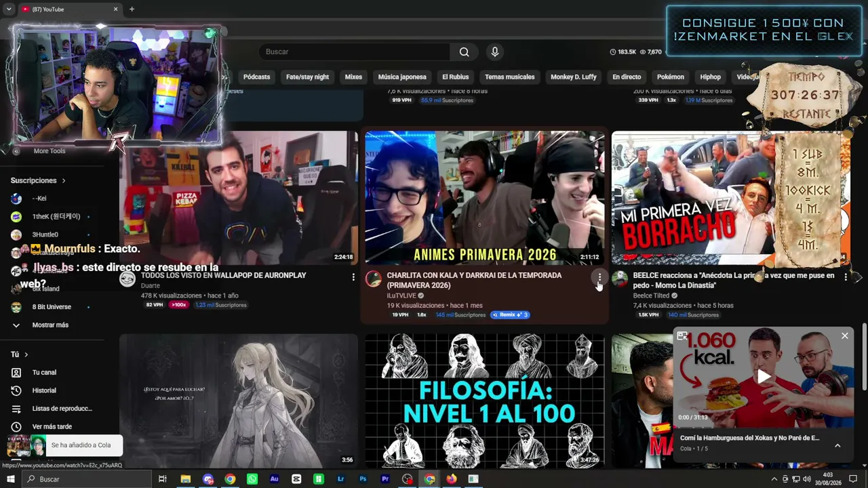Open Firefox from the taskbar
The width and height of the screenshot is (868, 488).
pyautogui.click(x=452, y=479)
